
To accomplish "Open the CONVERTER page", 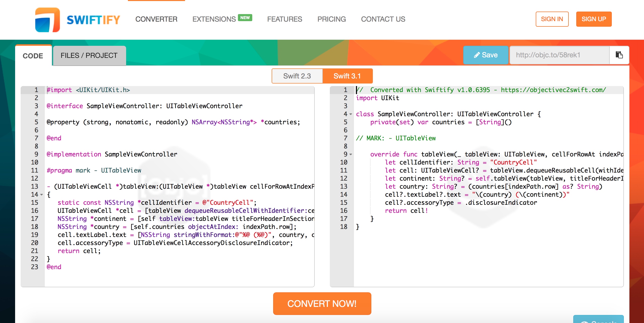I will [x=156, y=19].
